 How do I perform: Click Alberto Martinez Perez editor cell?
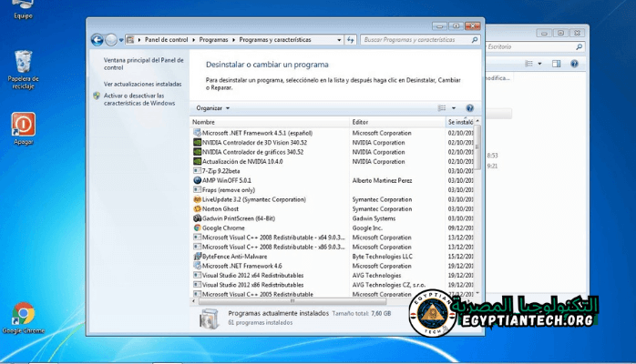382,180
